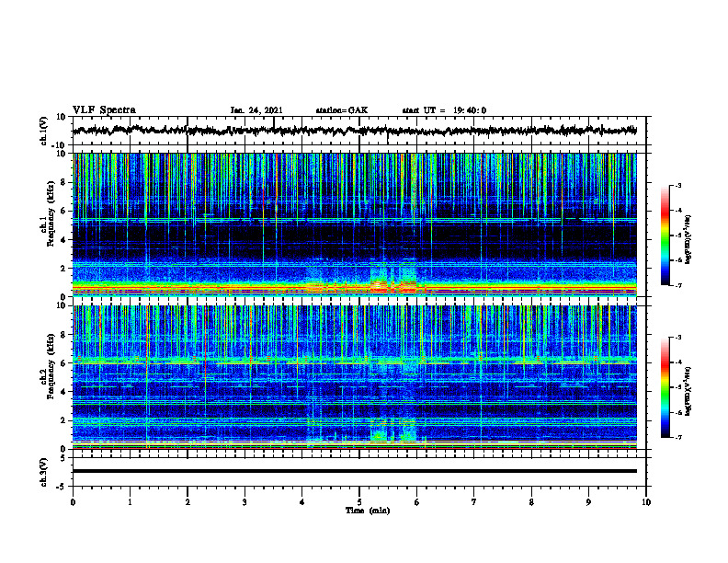Click time axis tick label "6"
This screenshot has height=563, width=728.
click(x=416, y=502)
